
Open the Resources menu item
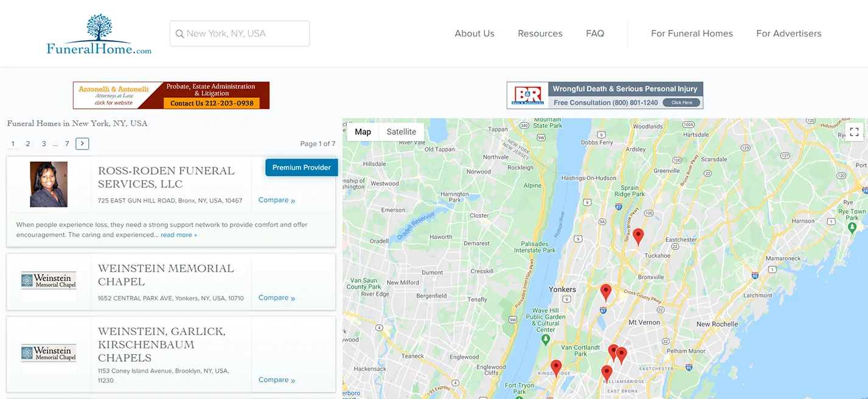[x=540, y=33]
